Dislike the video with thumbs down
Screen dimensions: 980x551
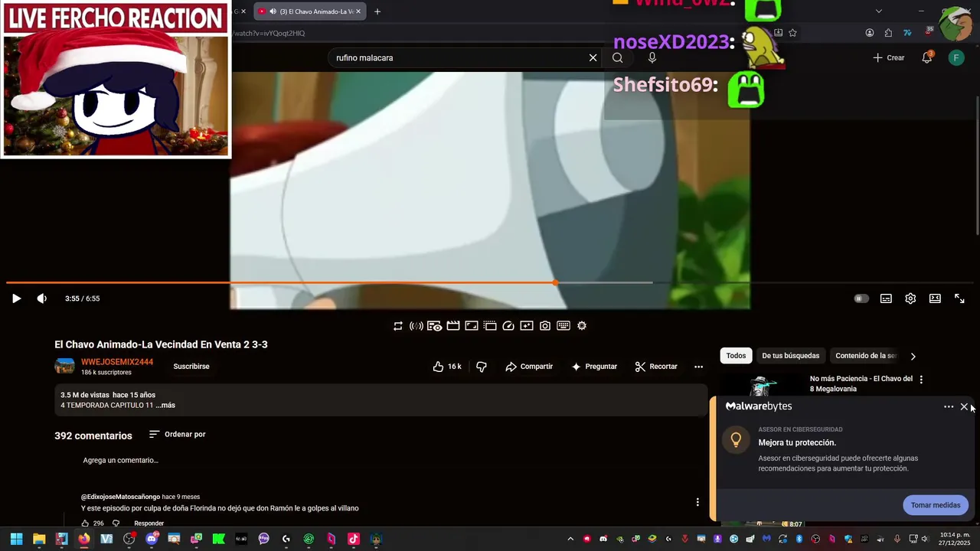tap(482, 367)
